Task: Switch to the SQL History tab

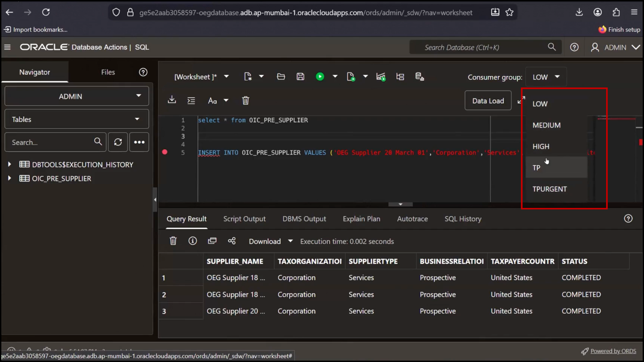Action: coord(463,219)
